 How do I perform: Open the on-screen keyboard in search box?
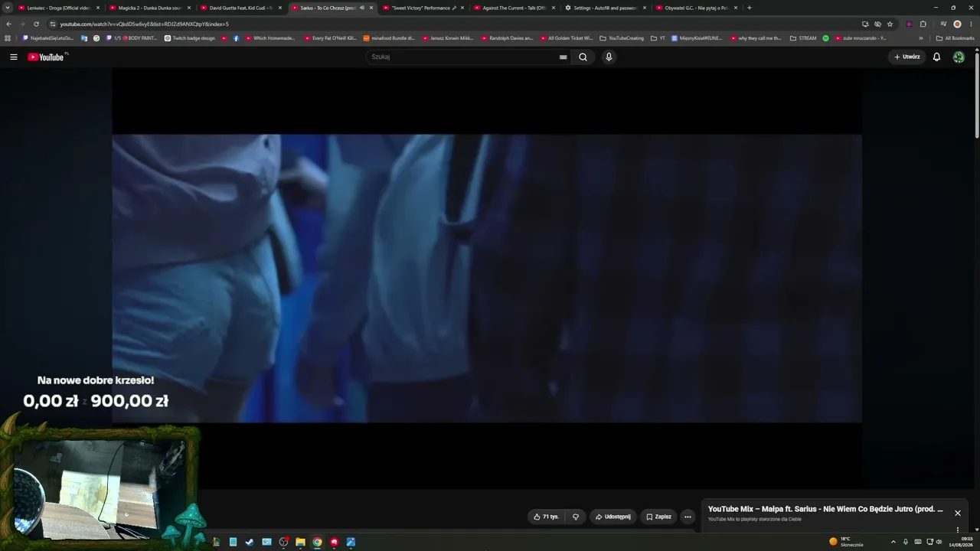(563, 57)
